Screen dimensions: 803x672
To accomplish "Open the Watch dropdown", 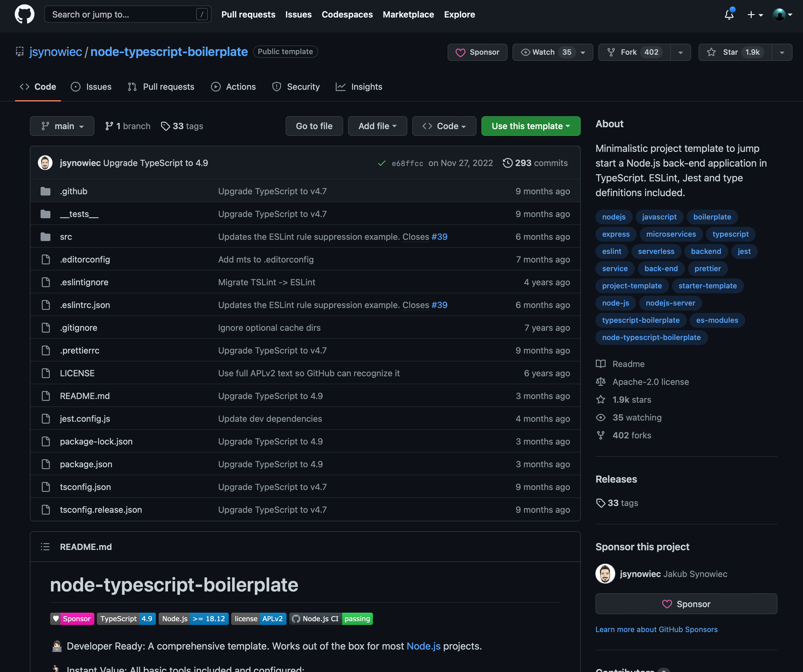I will [552, 52].
